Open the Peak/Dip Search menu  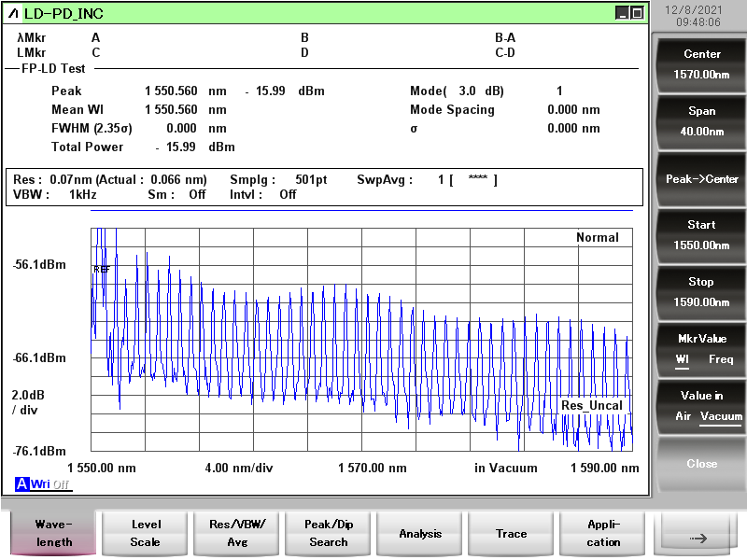(328, 533)
